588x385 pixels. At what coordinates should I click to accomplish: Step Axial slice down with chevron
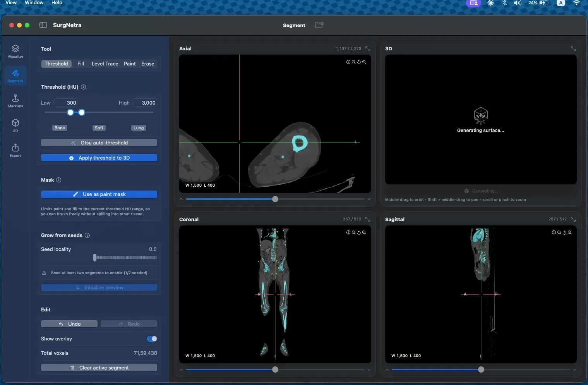[x=369, y=199]
